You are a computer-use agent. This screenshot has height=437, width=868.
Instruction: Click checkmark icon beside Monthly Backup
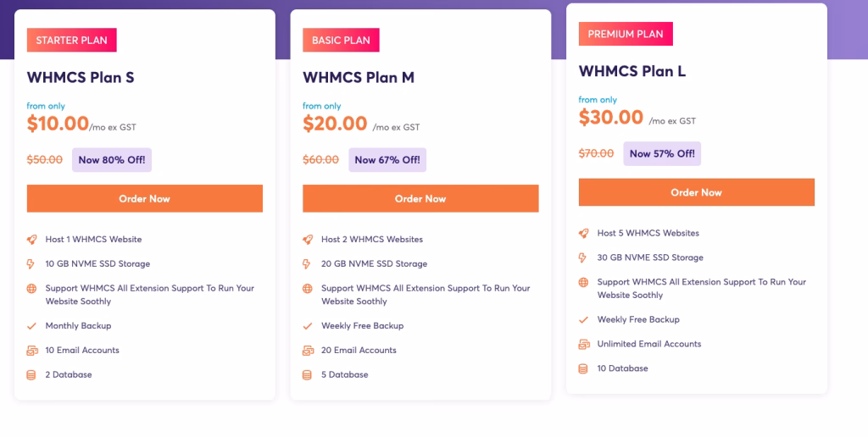click(x=31, y=326)
